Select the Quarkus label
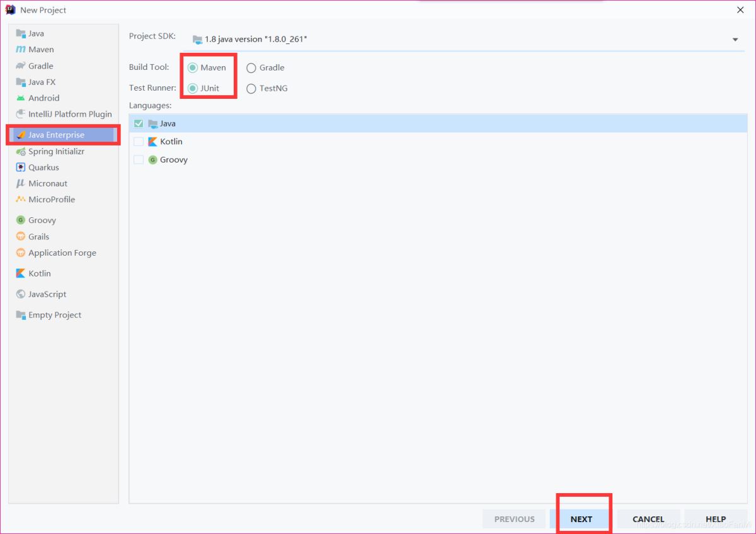The image size is (756, 534). click(43, 168)
